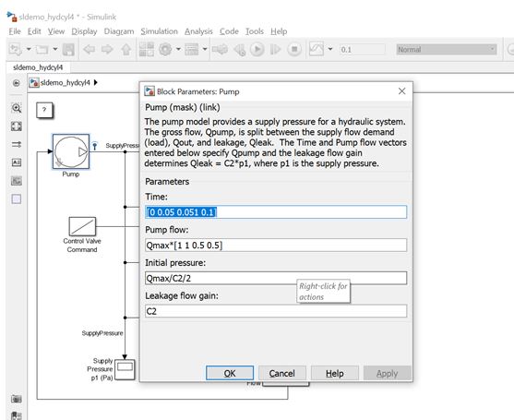Select the Annotation text palette icon
The width and height of the screenshot is (514, 420).
click(x=17, y=162)
